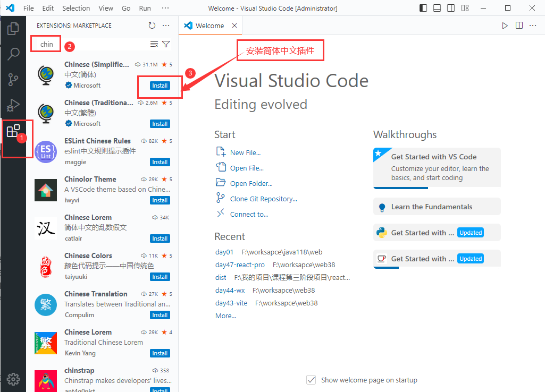Screen dimensions: 545x392
Task: Click the VS Code logo in title bar
Action: pyautogui.click(x=10, y=8)
